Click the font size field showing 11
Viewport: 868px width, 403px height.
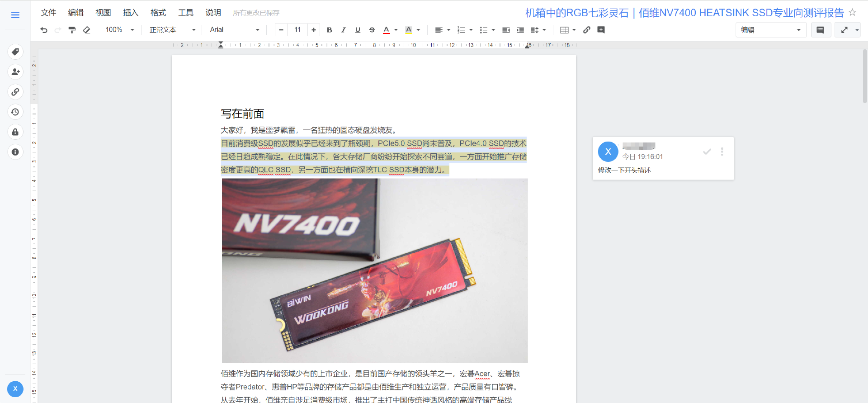(x=297, y=30)
